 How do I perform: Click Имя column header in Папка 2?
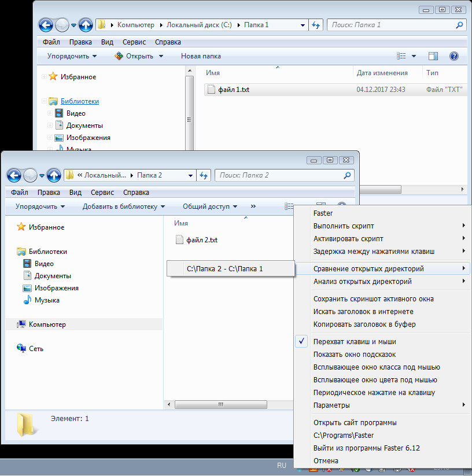coord(181,223)
